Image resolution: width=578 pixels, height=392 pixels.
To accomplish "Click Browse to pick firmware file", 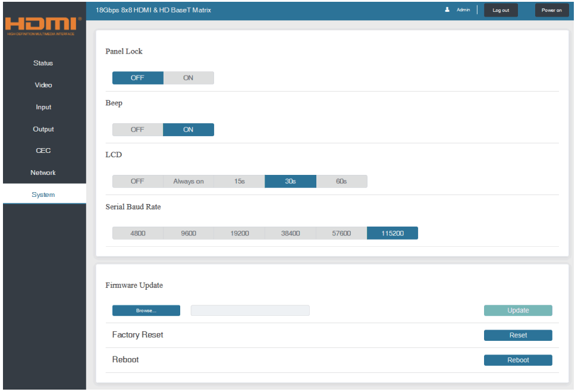I will [x=146, y=310].
